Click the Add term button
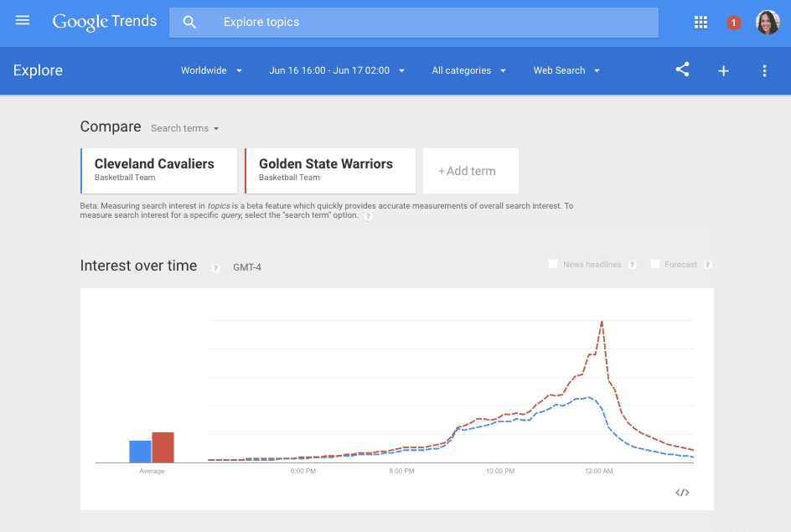 [470, 171]
